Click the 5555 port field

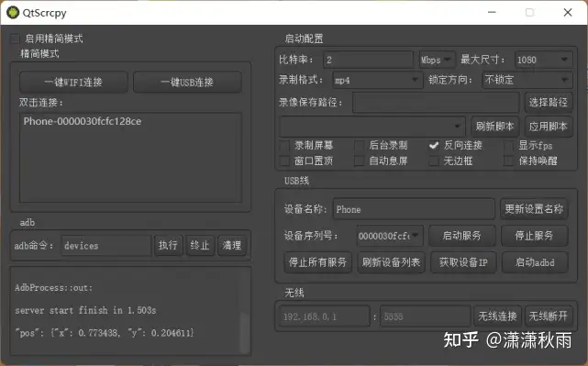point(425,316)
